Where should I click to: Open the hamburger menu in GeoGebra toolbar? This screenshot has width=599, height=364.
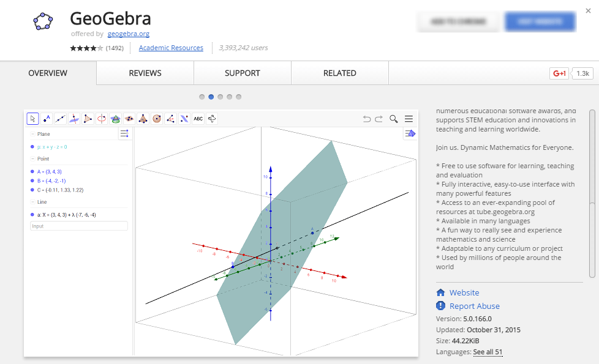[x=409, y=119]
